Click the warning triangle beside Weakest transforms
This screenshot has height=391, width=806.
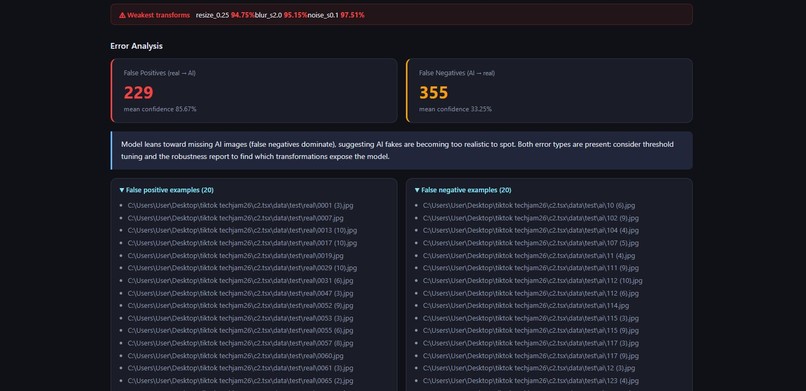coord(122,15)
